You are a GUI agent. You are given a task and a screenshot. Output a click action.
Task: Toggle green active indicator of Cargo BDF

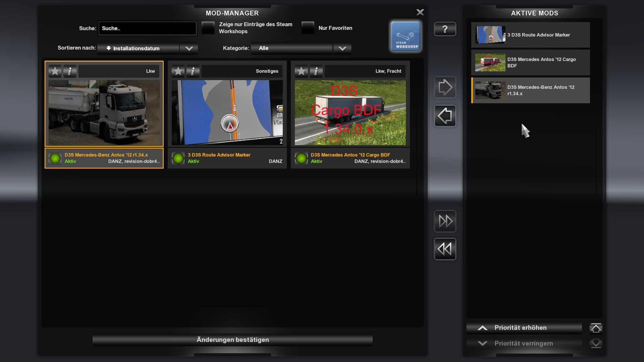point(301,158)
